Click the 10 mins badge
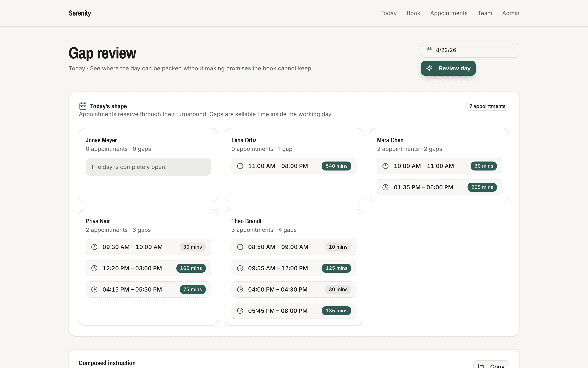This screenshot has width=588, height=368. 338,247
